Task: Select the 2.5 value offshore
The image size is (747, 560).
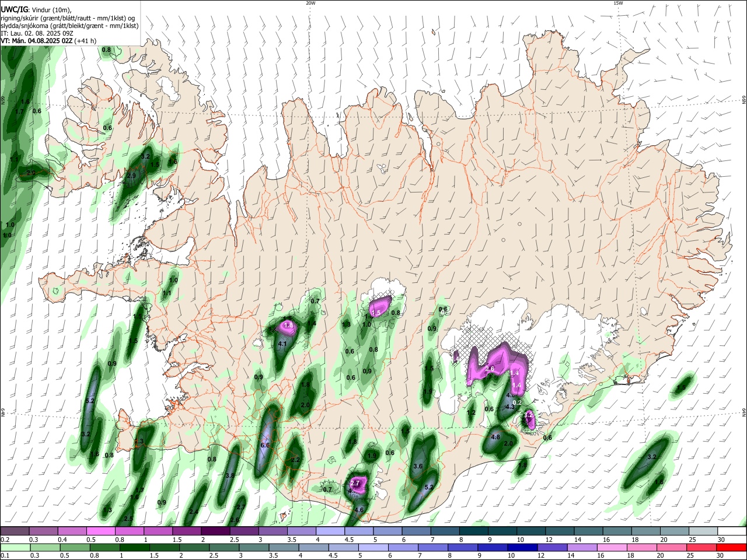Action: 128,519
